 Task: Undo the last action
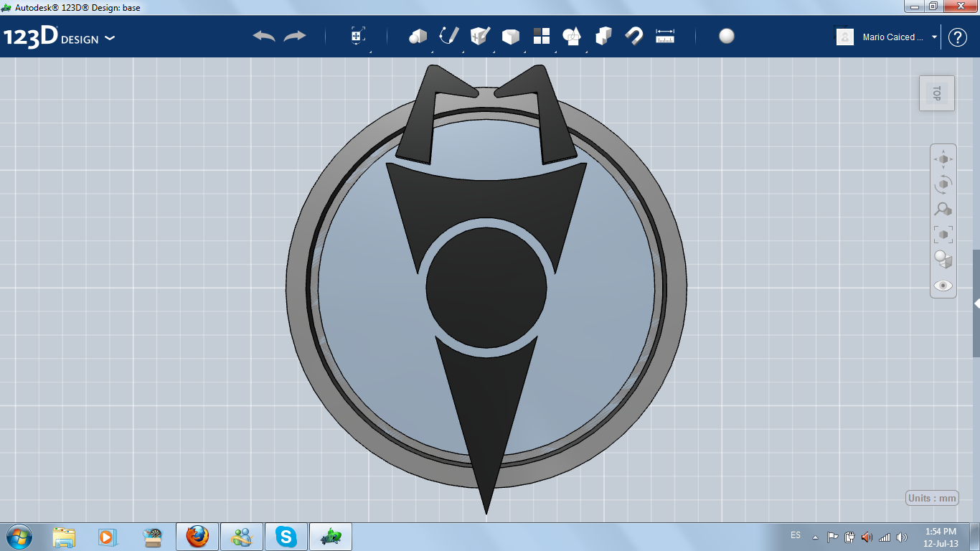(263, 36)
